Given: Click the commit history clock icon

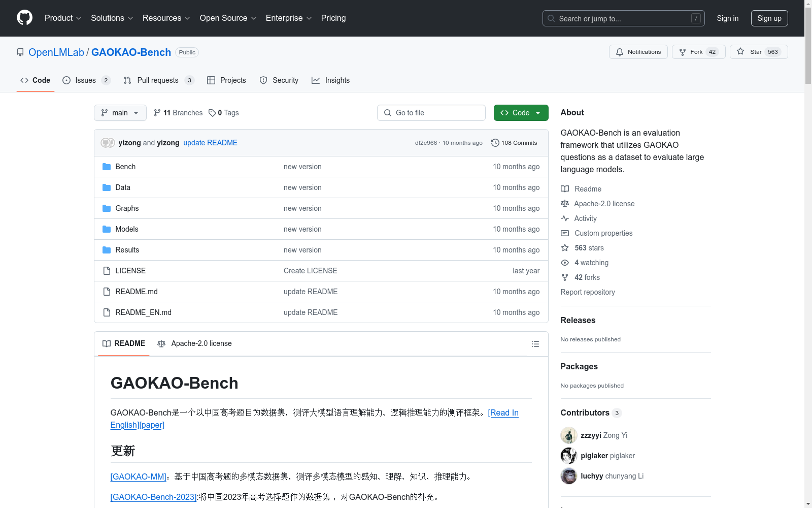Looking at the screenshot, I should (x=495, y=143).
